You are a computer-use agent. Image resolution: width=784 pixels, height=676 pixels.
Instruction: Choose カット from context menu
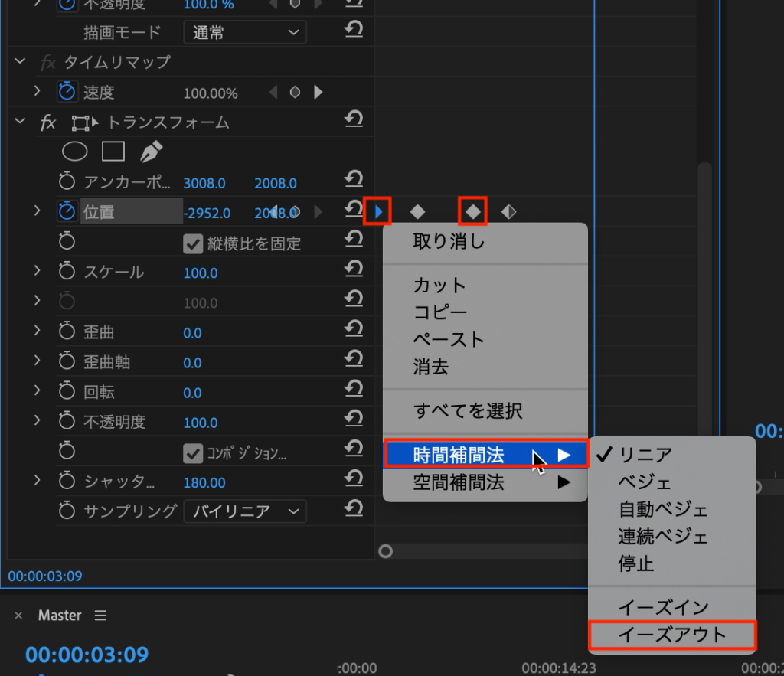(485, 286)
